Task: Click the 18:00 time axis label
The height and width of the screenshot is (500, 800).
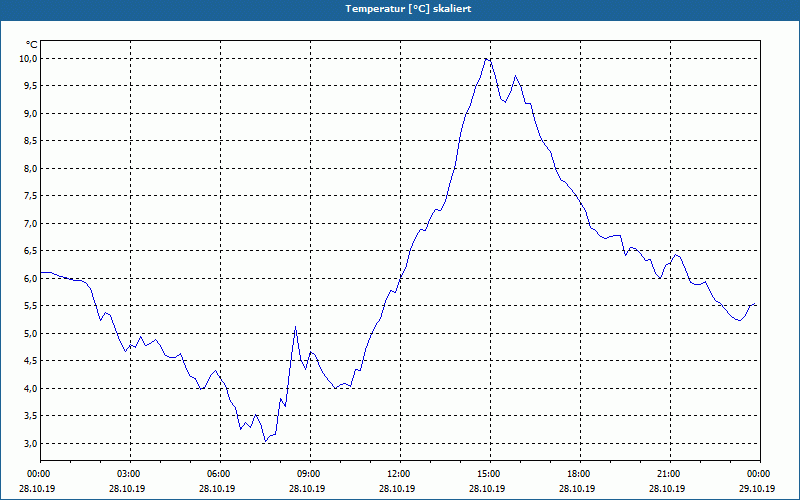Action: pyautogui.click(x=580, y=474)
